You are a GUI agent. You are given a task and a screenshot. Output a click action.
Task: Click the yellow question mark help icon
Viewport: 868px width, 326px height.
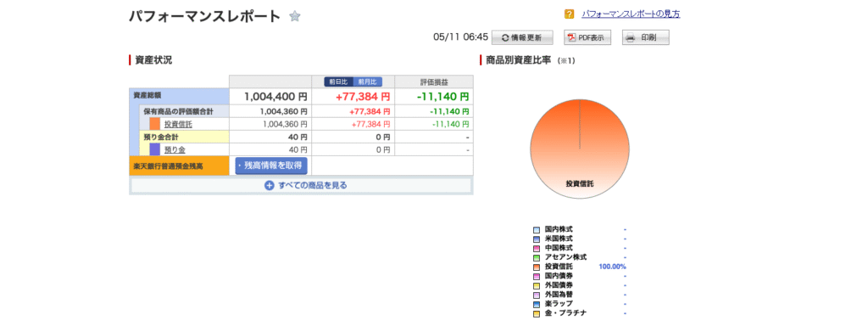569,14
